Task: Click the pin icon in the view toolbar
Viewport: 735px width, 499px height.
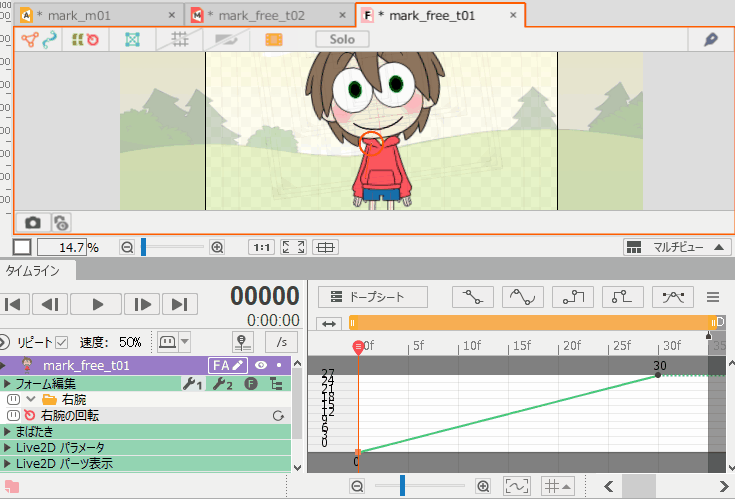Action: [x=711, y=39]
